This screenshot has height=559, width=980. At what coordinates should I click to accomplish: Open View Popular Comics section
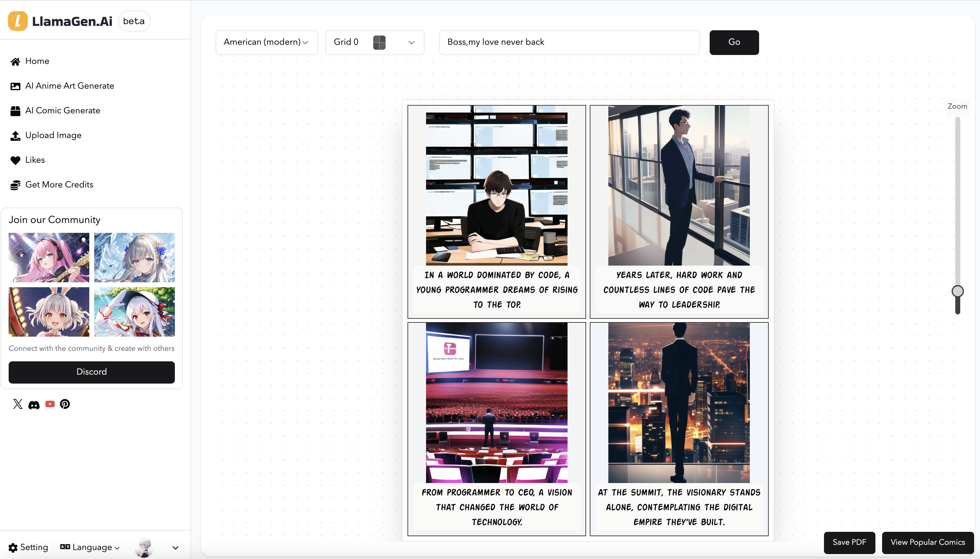[927, 541]
